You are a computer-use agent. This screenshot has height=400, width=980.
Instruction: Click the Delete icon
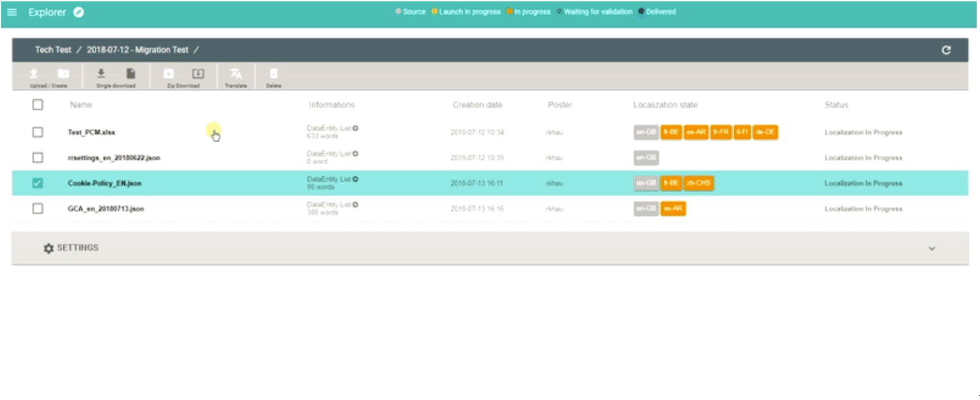point(273,74)
